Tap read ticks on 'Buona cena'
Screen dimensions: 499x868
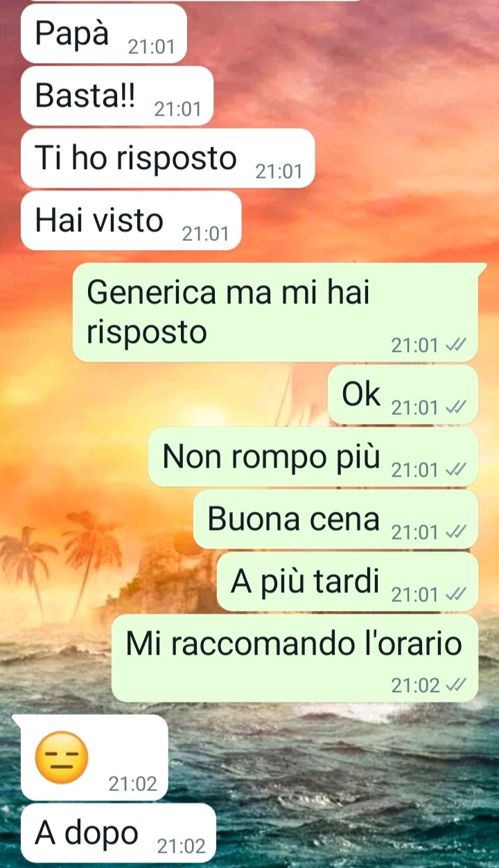455,533
